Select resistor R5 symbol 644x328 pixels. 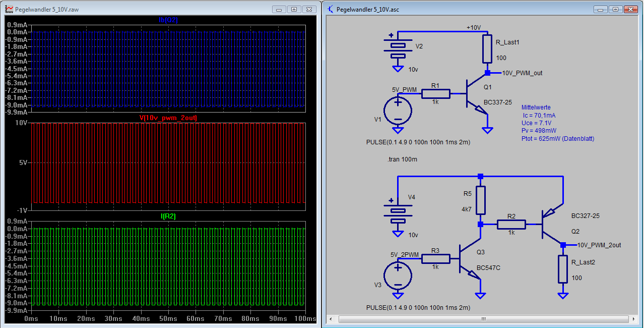click(481, 200)
